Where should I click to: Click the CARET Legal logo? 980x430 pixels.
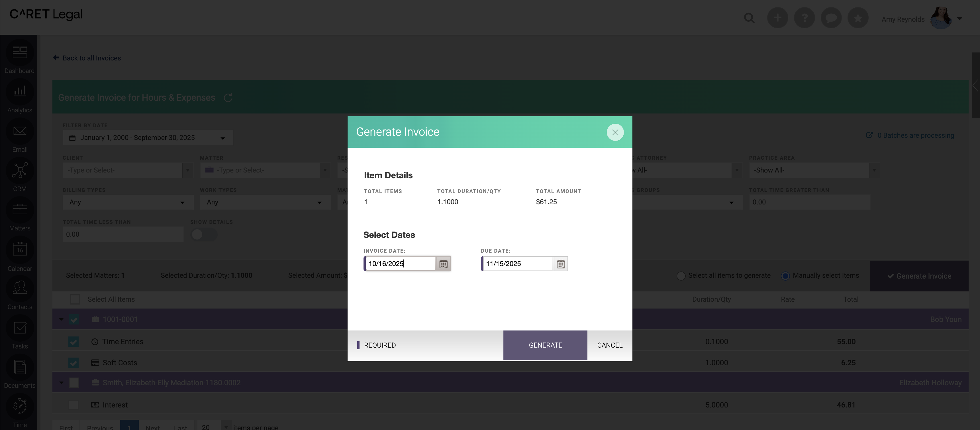click(46, 14)
